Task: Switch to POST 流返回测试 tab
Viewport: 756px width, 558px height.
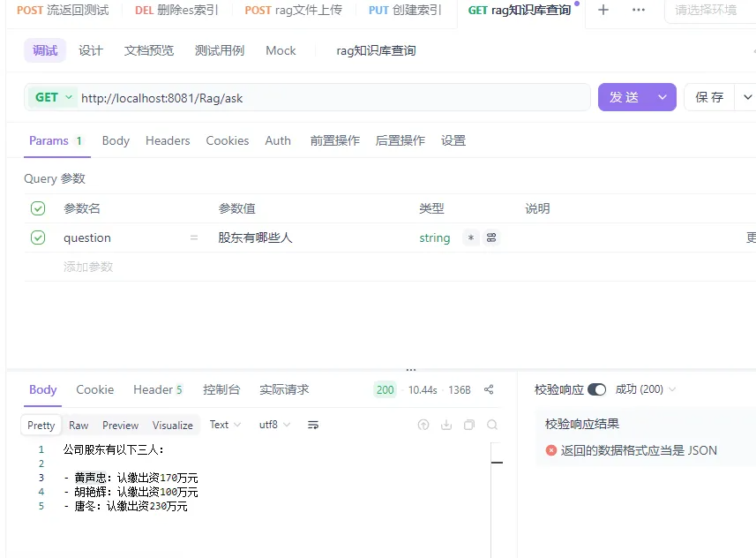Action: (63, 10)
